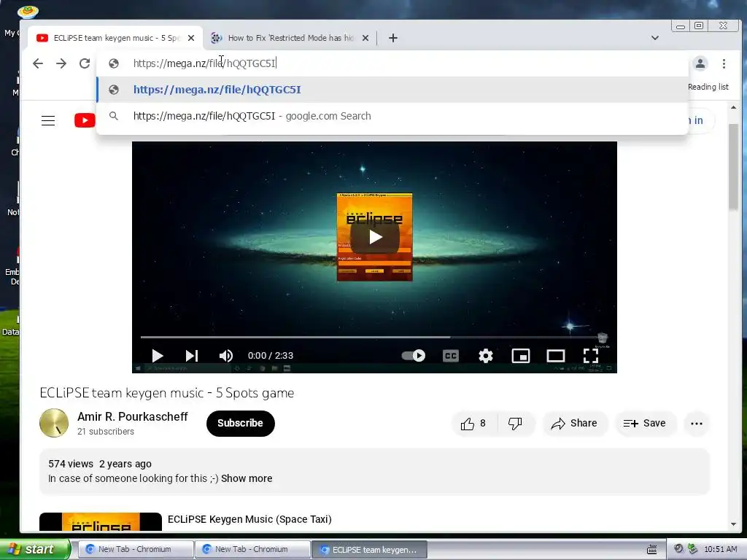Open more actions three-dot button
This screenshot has height=560, width=747.
tap(697, 424)
